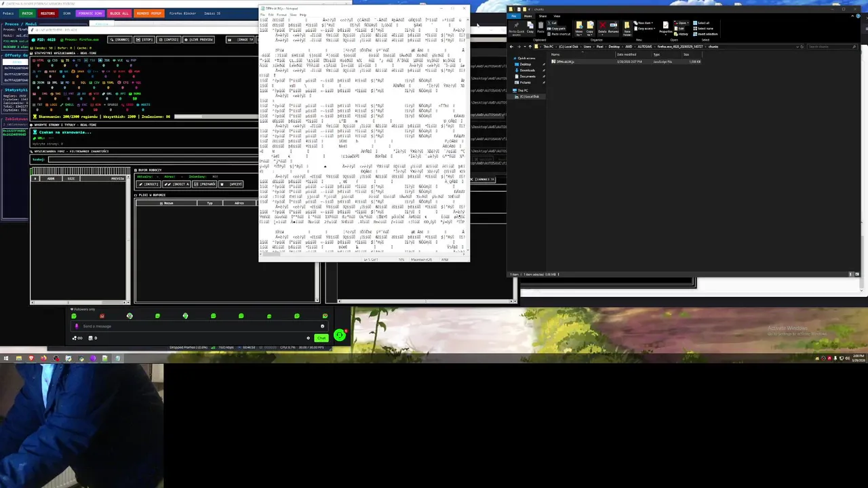Image resolution: width=868 pixels, height=488 pixels.
Task: Select Firefox Blocker tab in scanner app
Action: 182,14
